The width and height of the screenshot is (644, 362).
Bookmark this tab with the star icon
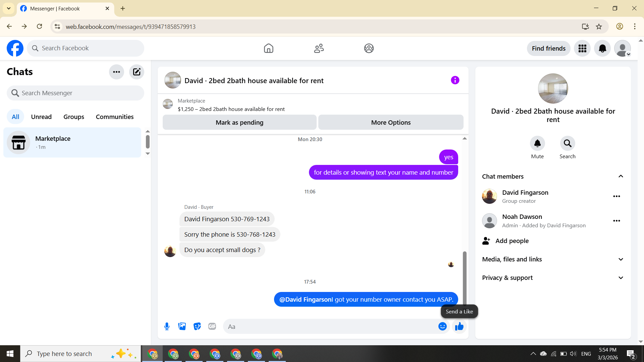(x=599, y=26)
